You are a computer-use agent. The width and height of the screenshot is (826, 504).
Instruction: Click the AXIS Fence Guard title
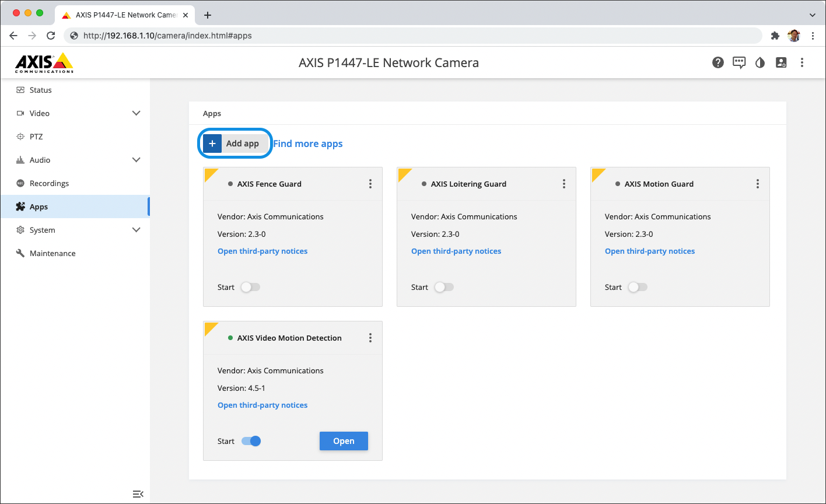coord(269,184)
